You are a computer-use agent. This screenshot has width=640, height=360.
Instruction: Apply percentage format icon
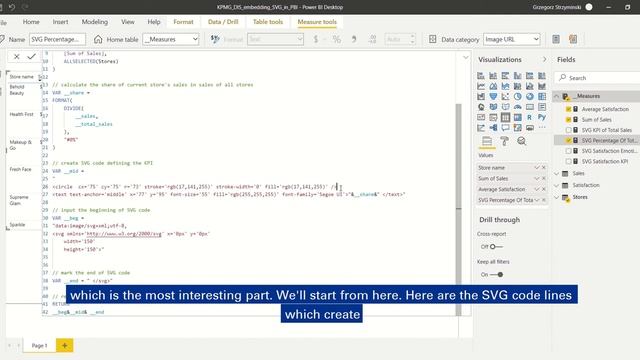336,39
